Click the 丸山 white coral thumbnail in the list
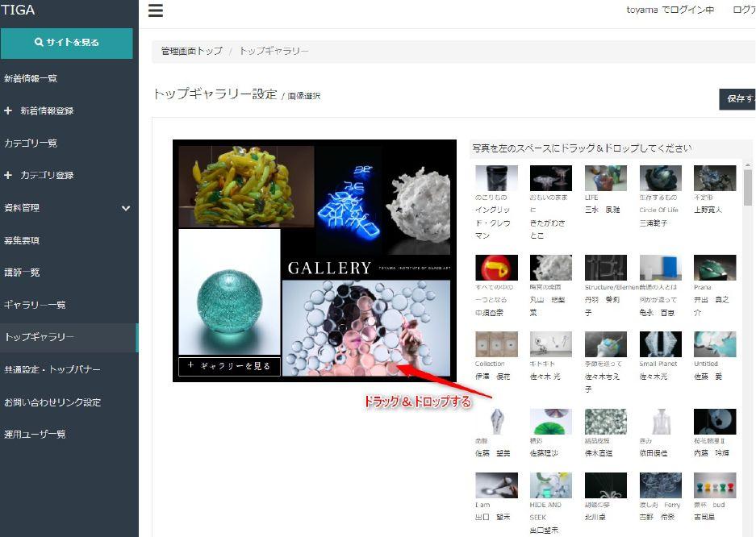The image size is (756, 537). [x=550, y=268]
